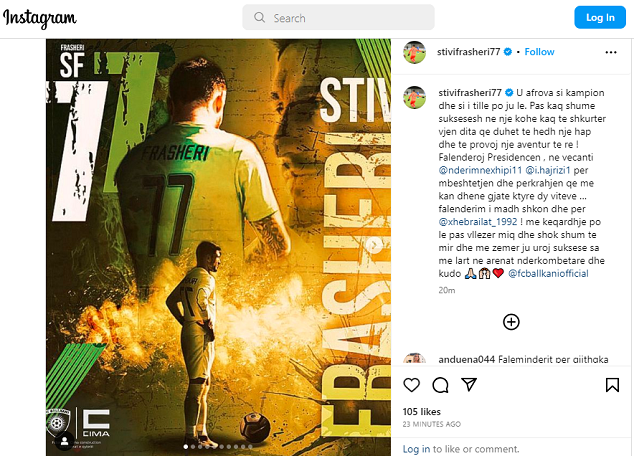
Task: Open comments via speech bubble icon
Action: pos(440,385)
